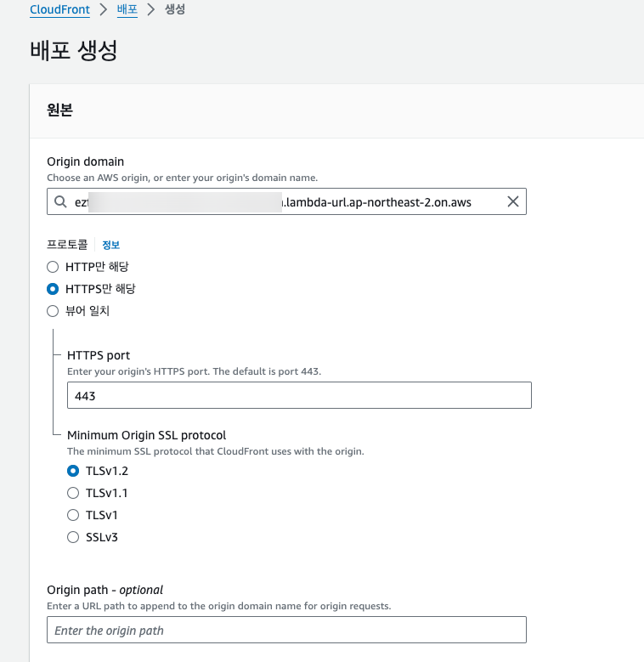The width and height of the screenshot is (644, 662).
Task: Select TLSv1.2 as minimum SSL protocol
Action: [73, 471]
